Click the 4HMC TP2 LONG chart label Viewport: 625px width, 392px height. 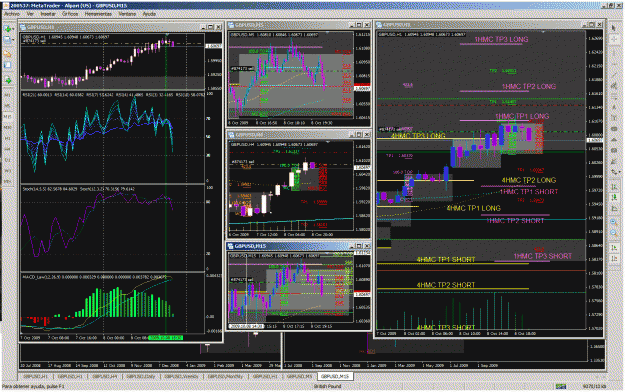(529, 180)
